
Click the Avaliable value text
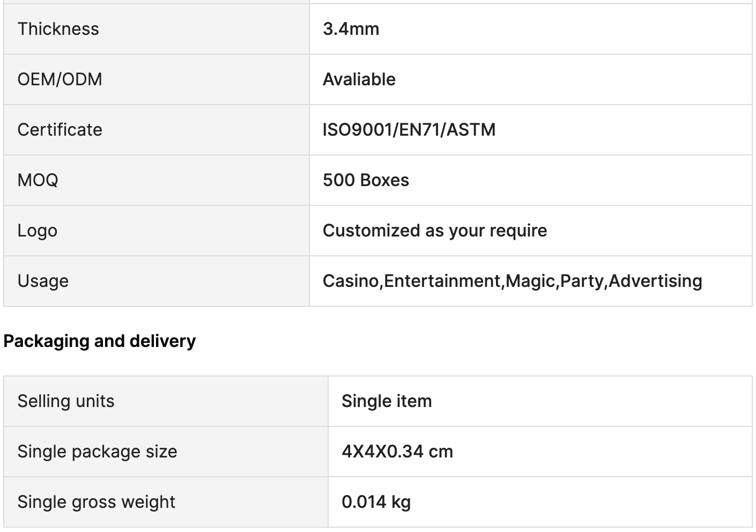click(359, 79)
